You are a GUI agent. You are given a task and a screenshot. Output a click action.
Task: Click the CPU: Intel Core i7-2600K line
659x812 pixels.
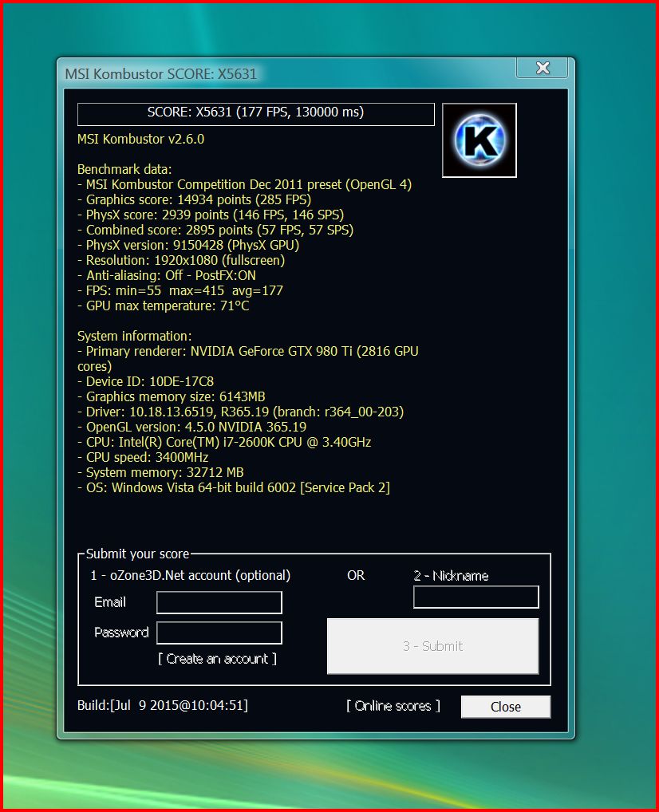pyautogui.click(x=224, y=442)
